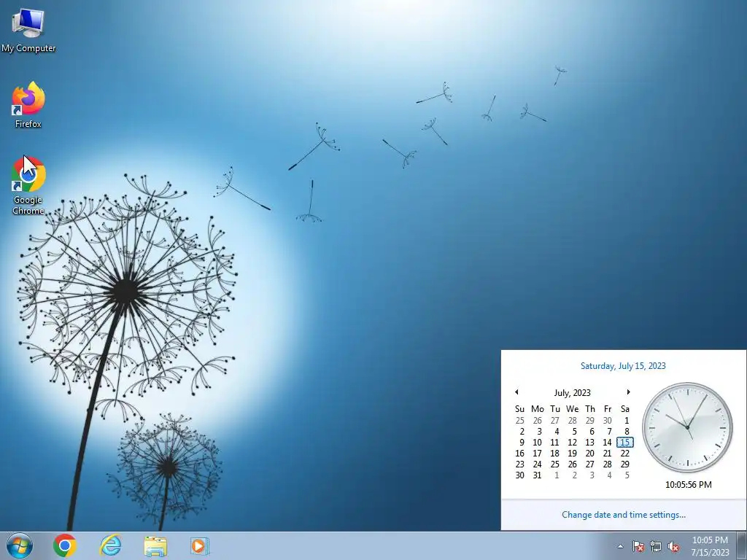This screenshot has width=747, height=560.
Task: Select the Firefox desktop shortcut
Action: (x=28, y=105)
